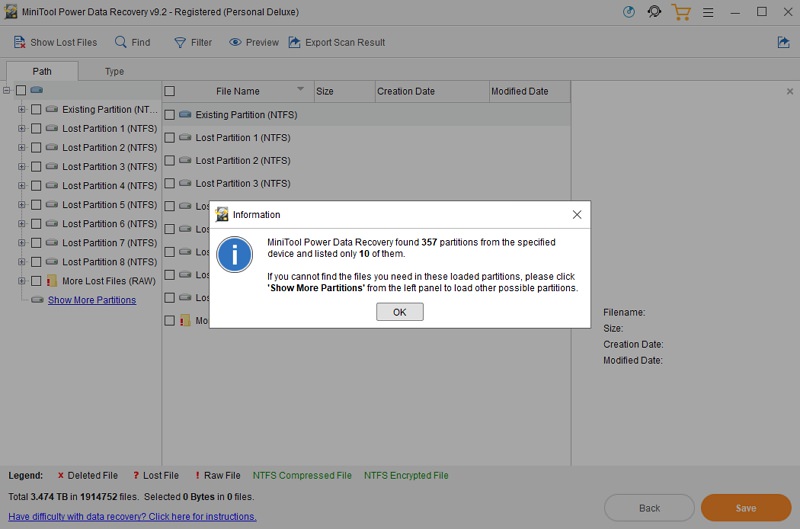
Task: Click NTFS Encrypted File legend text
Action: (x=406, y=475)
